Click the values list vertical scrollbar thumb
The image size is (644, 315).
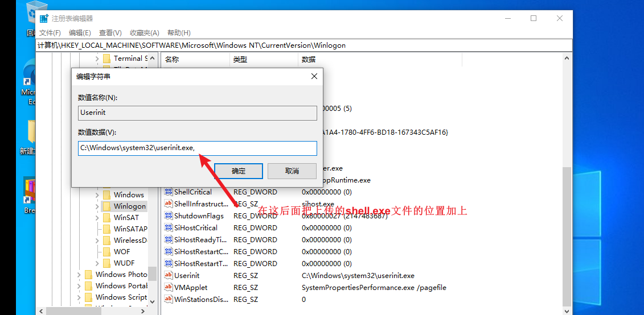tap(567, 236)
